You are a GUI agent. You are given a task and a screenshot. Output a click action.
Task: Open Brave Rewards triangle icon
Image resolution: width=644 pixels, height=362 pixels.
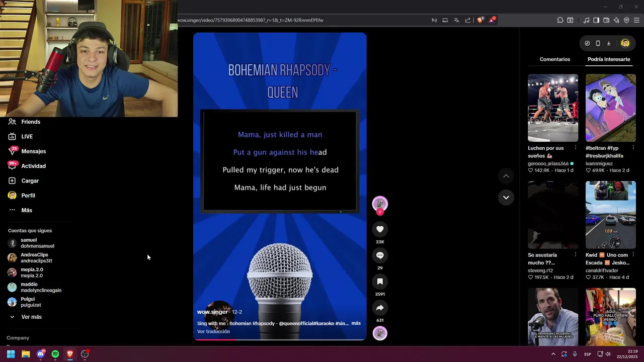pos(492,20)
